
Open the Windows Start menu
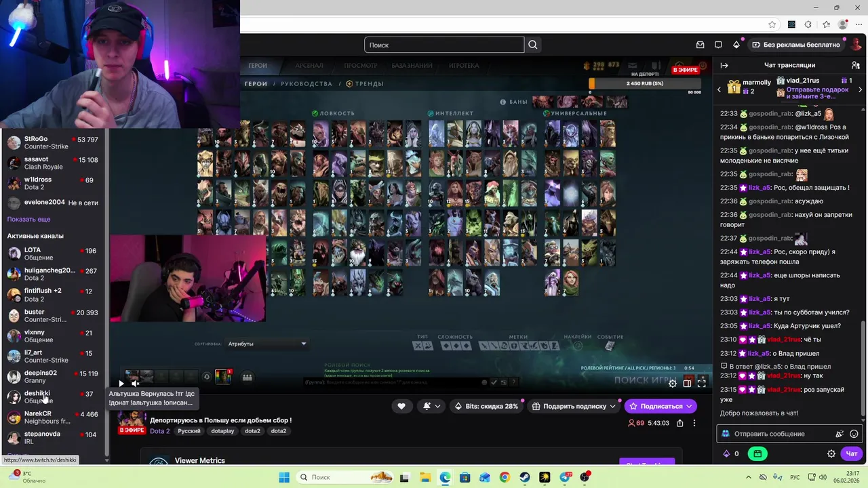tap(283, 477)
